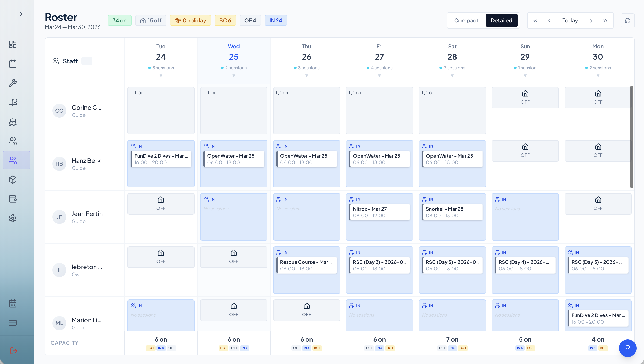Refresh the roster with the reload icon
This screenshot has width=644, height=364.
[628, 20]
